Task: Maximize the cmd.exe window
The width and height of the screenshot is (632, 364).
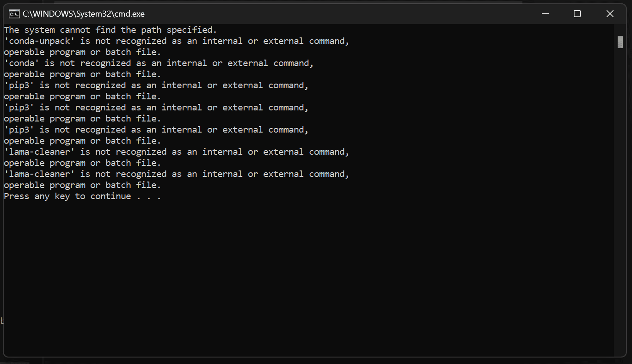Action: [x=577, y=14]
